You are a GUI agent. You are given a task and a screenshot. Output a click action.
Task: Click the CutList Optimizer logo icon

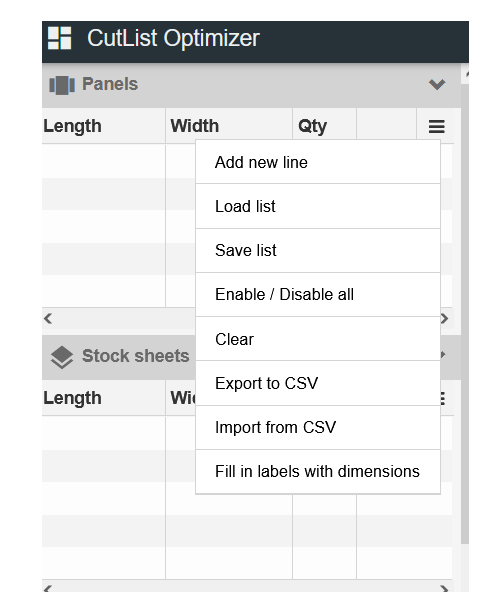(x=60, y=38)
